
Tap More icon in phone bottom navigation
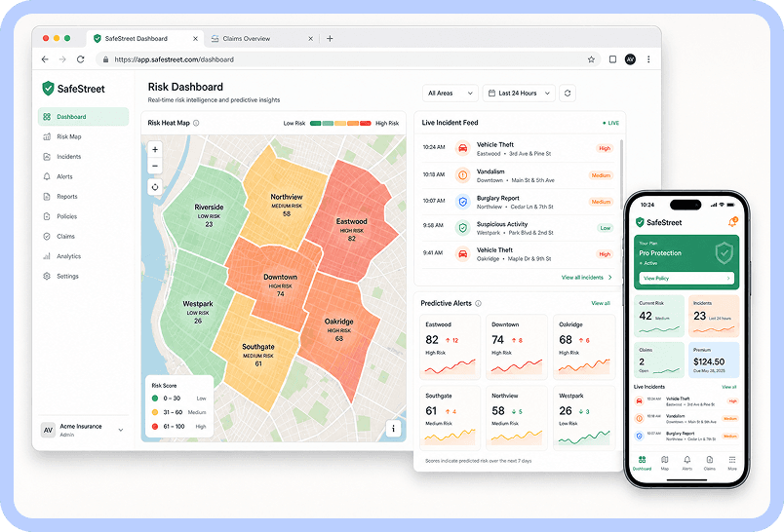732,462
